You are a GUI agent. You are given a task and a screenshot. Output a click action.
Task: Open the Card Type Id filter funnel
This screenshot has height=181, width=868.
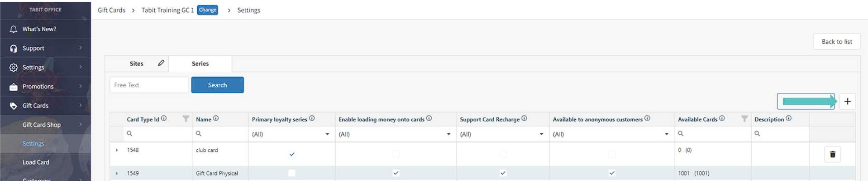(186, 119)
